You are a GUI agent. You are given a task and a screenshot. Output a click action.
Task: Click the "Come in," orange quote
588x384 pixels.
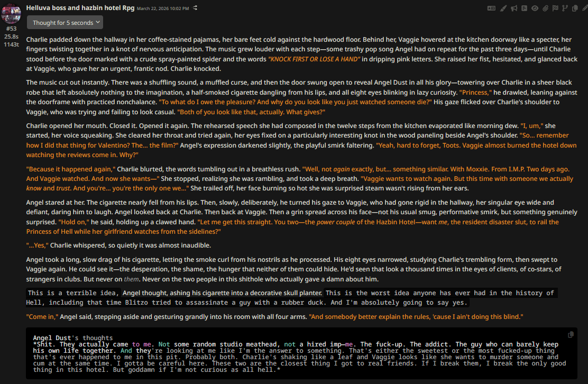coord(42,316)
